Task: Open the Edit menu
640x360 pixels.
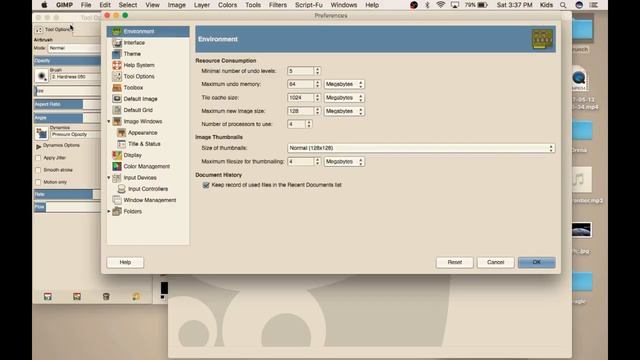Action: 105,5
